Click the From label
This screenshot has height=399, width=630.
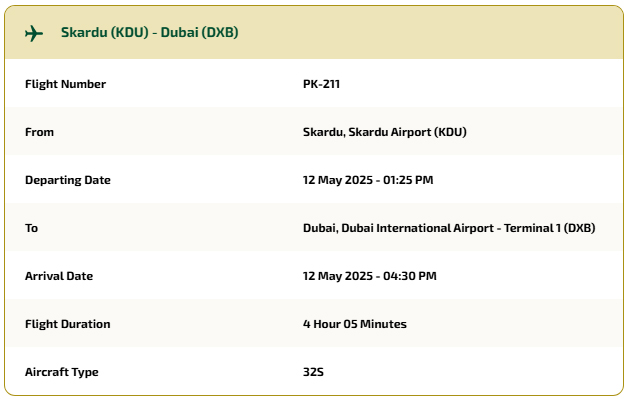[39, 132]
